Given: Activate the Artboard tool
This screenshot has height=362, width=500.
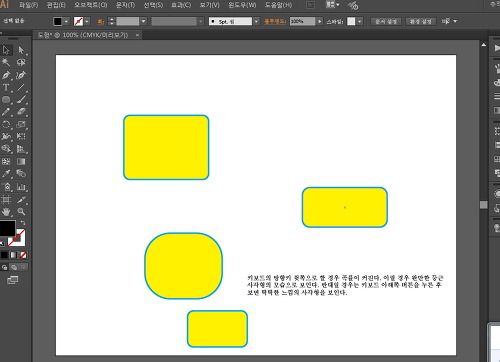Looking at the screenshot, I should coord(6,199).
